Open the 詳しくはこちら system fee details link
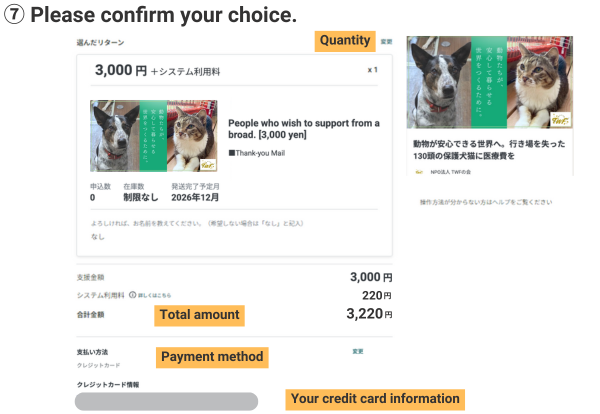Viewport: 600px width, 414px height. 155,296
